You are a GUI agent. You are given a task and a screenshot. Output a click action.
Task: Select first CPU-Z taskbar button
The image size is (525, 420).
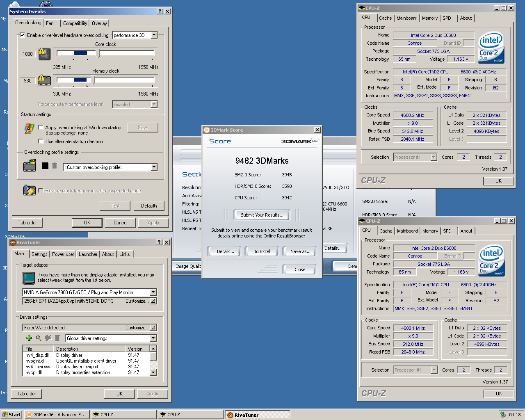point(123,415)
